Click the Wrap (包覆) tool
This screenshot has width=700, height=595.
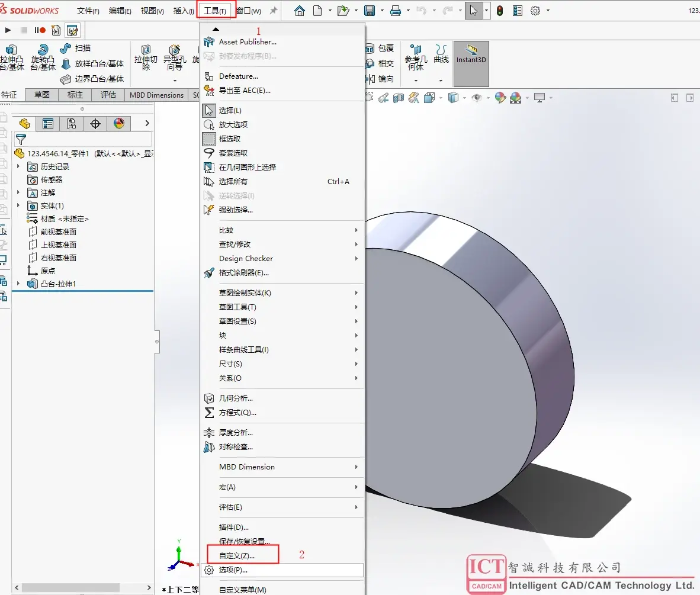click(380, 48)
